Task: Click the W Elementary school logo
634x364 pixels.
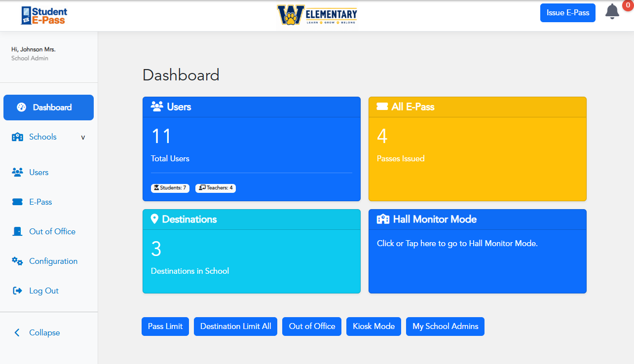Action: 317,15
